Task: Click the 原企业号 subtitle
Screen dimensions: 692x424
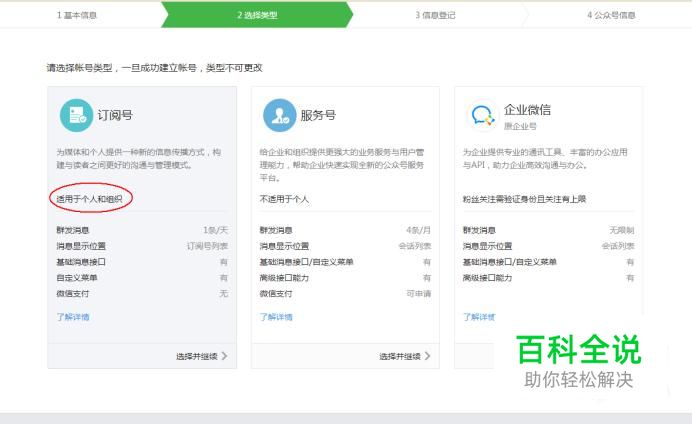Action: tap(520, 126)
